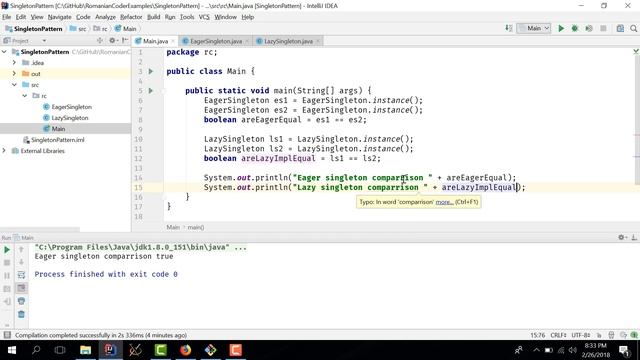Click the grey Stop icon in the top toolbar
640x360 pixels.
[603, 29]
